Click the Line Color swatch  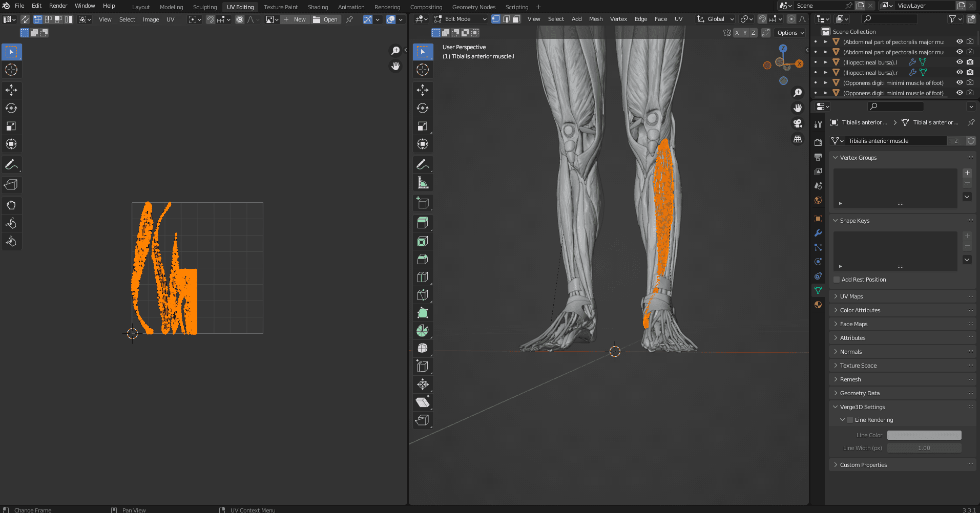point(924,435)
